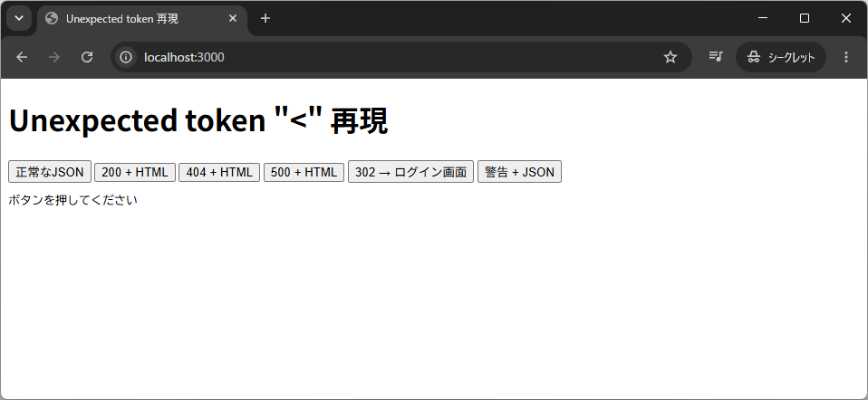868x400 pixels.
Task: Click the forward navigation arrow
Action: click(54, 57)
